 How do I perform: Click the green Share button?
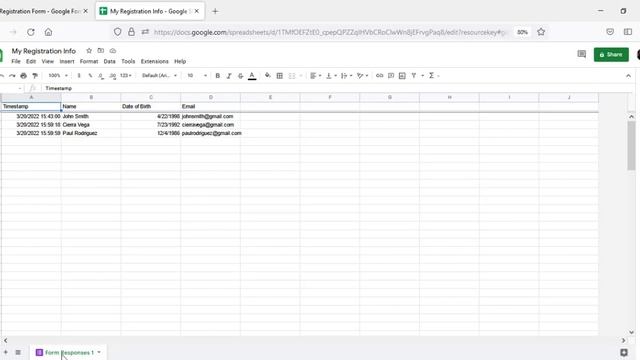tap(611, 55)
